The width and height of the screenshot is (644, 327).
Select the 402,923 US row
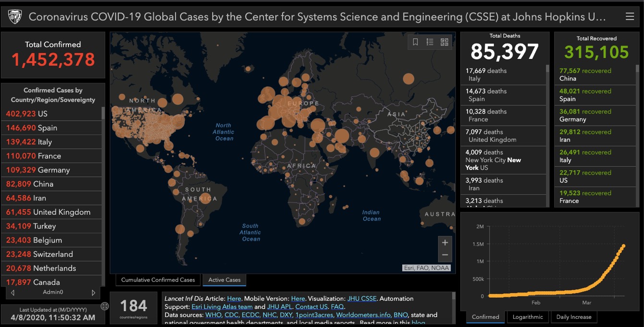52,114
